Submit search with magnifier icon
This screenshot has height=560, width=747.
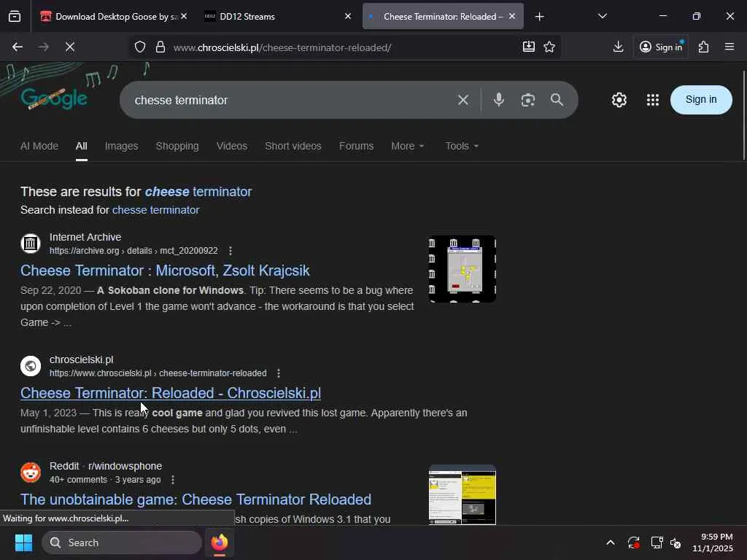tap(557, 100)
